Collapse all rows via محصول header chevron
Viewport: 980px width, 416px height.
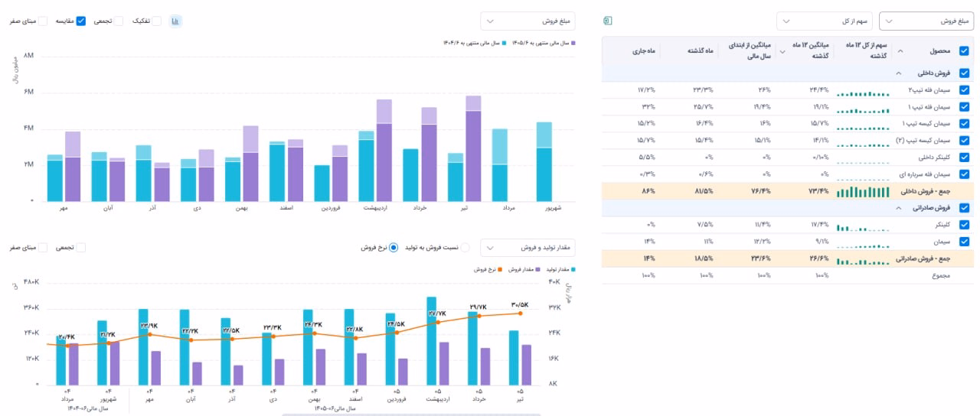click(x=900, y=51)
